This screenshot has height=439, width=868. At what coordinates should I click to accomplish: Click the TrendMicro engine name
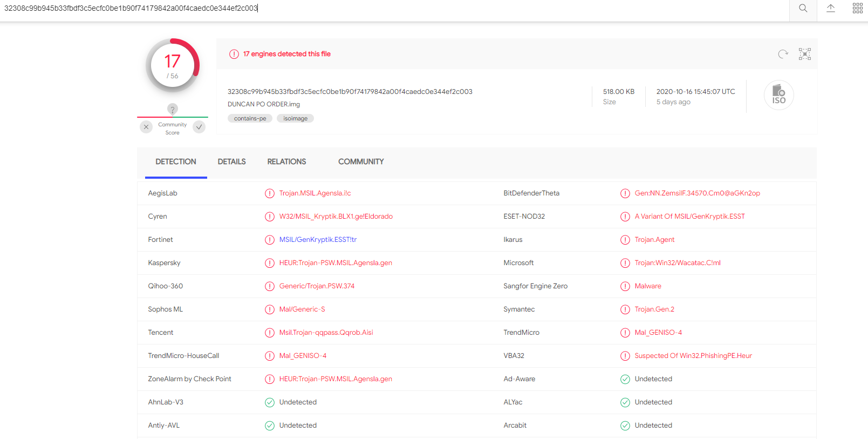pos(521,333)
